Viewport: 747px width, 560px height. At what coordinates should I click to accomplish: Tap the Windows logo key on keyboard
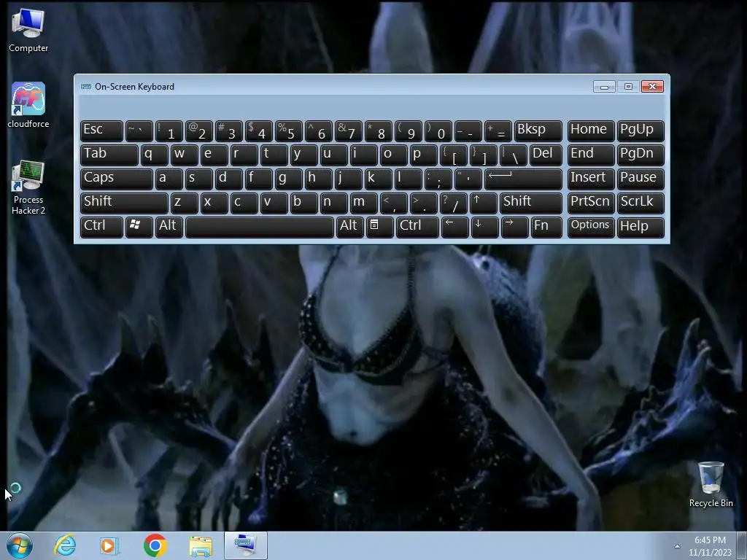point(139,227)
